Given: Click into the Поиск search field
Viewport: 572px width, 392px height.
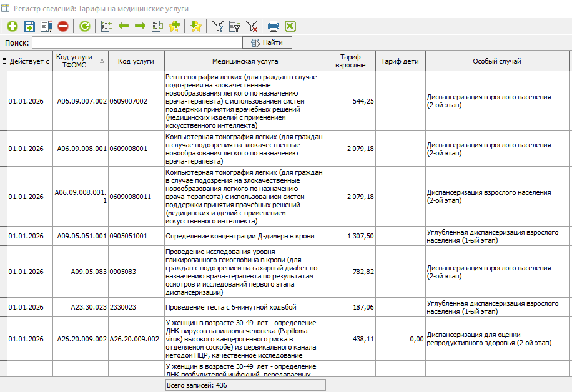Looking at the screenshot, I should pos(137,42).
